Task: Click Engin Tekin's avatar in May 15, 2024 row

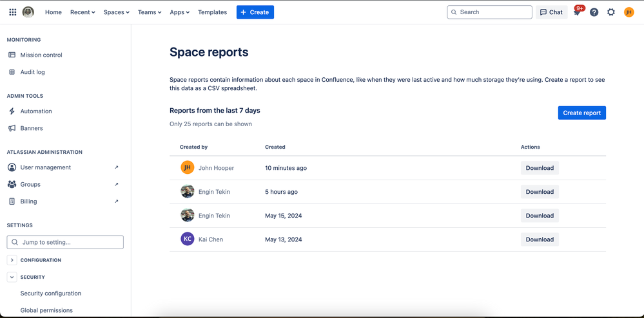Action: click(188, 216)
